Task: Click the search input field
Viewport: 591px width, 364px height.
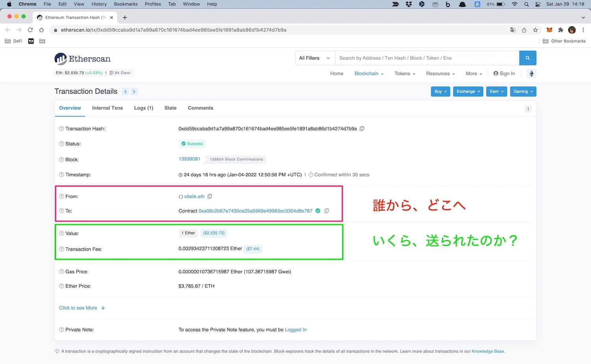Action: [427, 58]
